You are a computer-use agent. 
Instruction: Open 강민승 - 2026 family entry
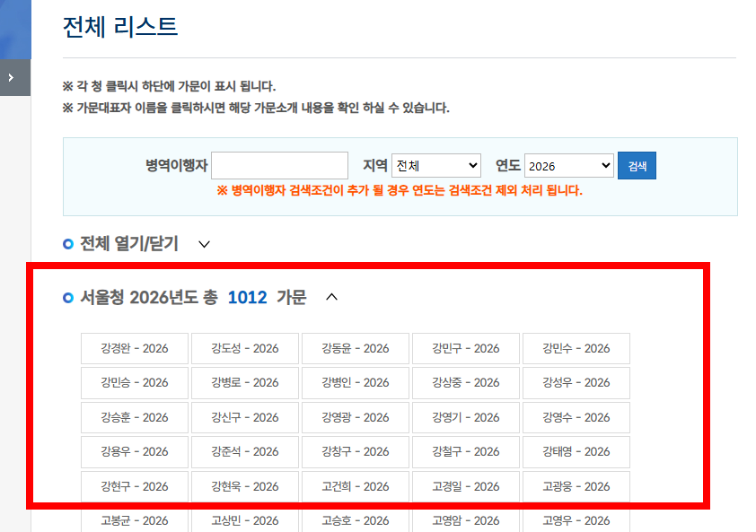pyautogui.click(x=135, y=383)
